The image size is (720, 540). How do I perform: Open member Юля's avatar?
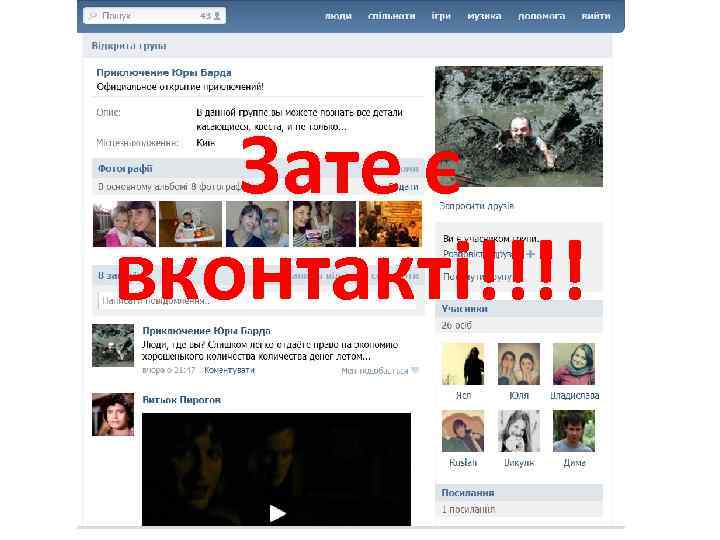tap(519, 364)
